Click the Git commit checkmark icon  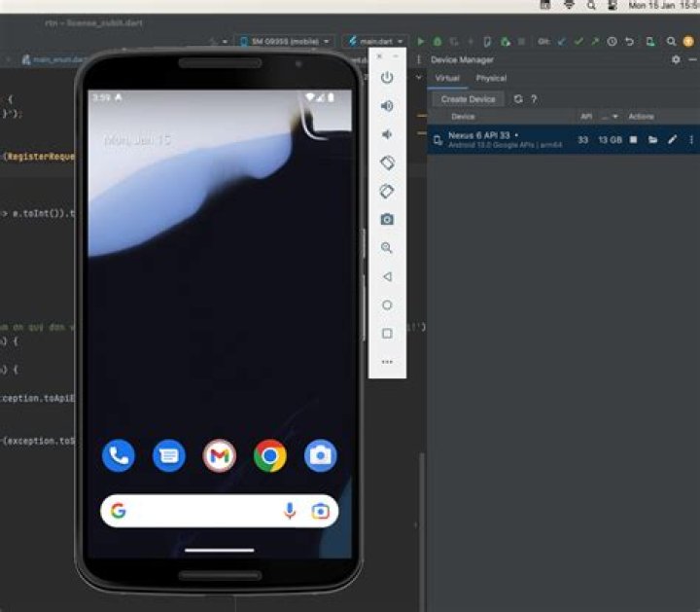pyautogui.click(x=578, y=42)
